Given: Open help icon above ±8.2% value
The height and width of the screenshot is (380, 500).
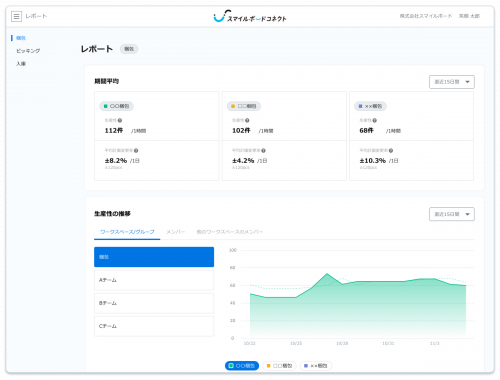Looking at the screenshot, I should tap(136, 151).
